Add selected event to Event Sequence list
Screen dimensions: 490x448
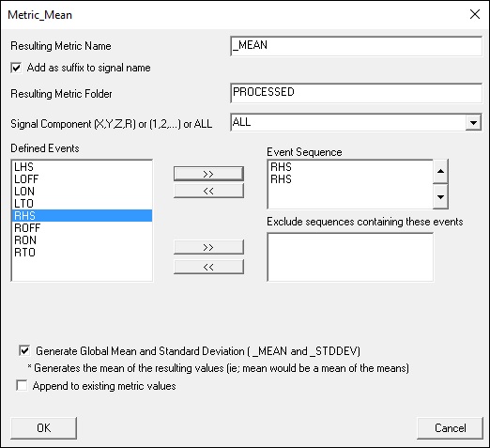208,174
